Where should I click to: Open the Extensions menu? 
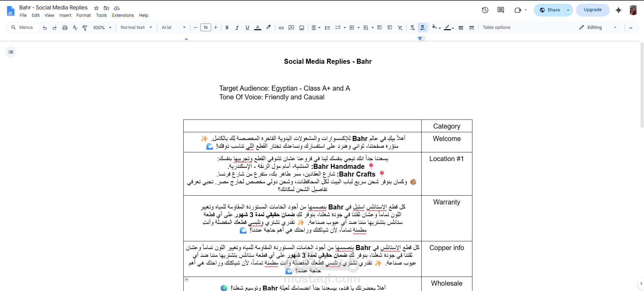pyautogui.click(x=123, y=15)
